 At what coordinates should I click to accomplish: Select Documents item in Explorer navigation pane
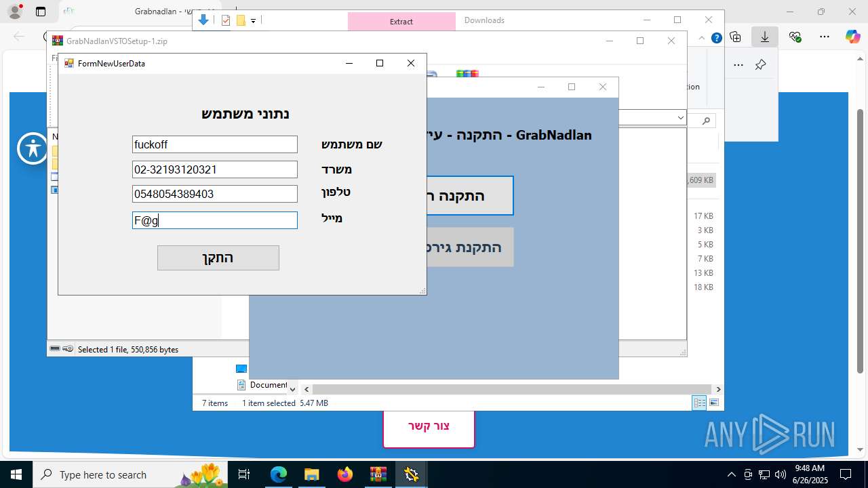[262, 384]
